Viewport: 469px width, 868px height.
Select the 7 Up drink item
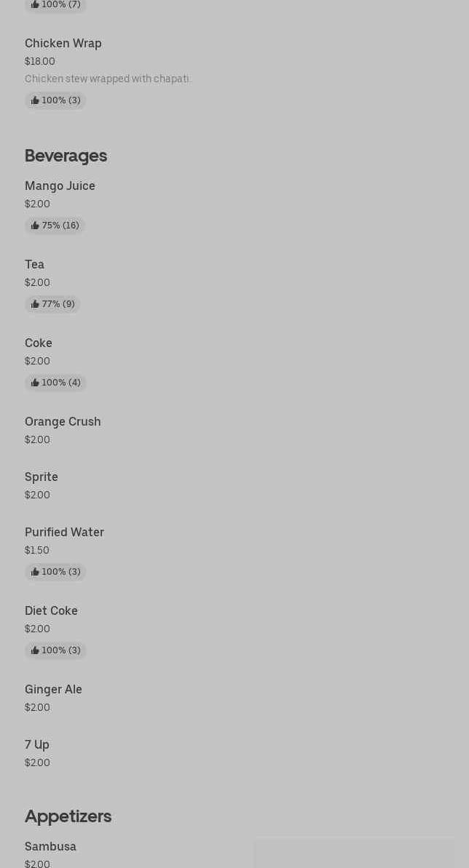pyautogui.click(x=36, y=745)
